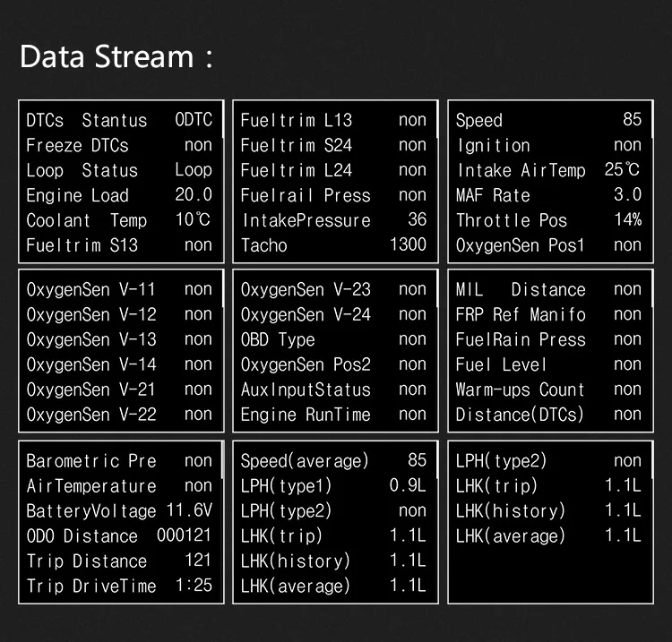Select the BatteryVoltage 11.6V row
672x642 pixels.
click(119, 510)
